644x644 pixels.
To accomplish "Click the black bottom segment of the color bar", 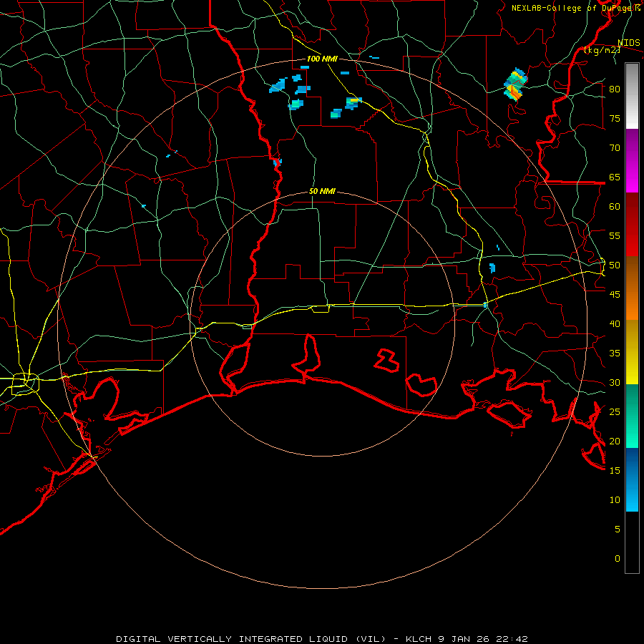I will [632, 542].
